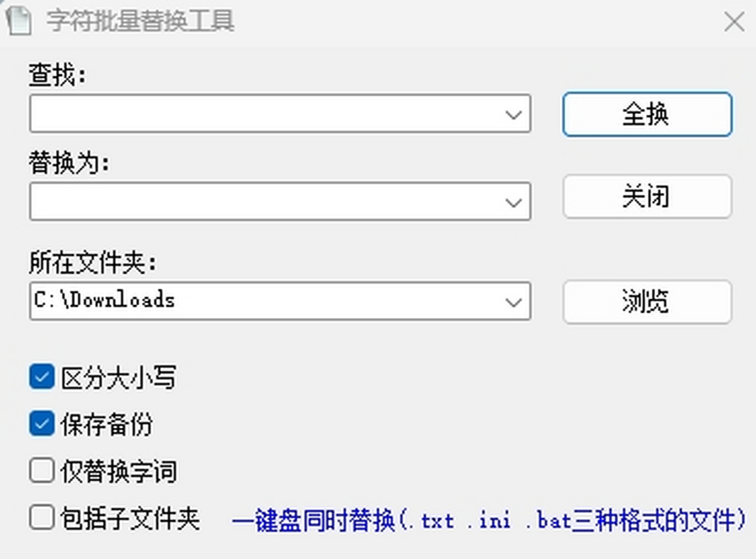Click the 全换 button
Image resolution: width=756 pixels, height=559 pixels.
click(x=647, y=114)
